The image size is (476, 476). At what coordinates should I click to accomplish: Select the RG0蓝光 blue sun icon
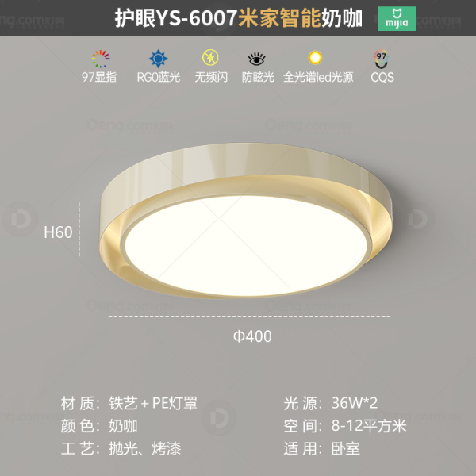pyautogui.click(x=158, y=59)
